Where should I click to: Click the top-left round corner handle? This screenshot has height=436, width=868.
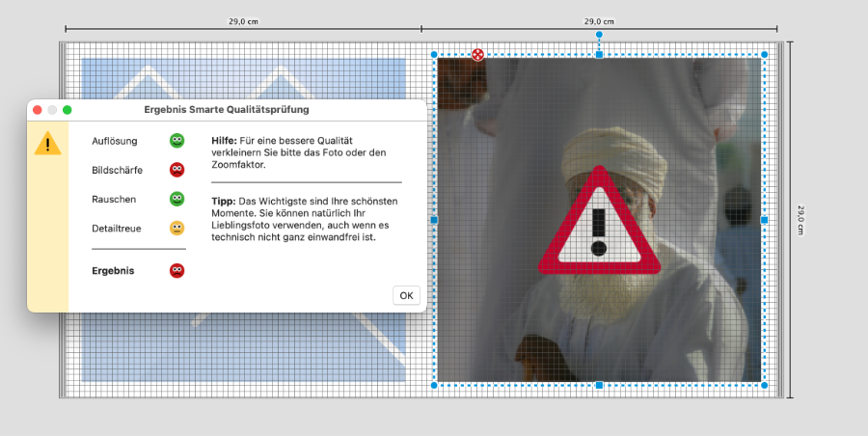(434, 54)
